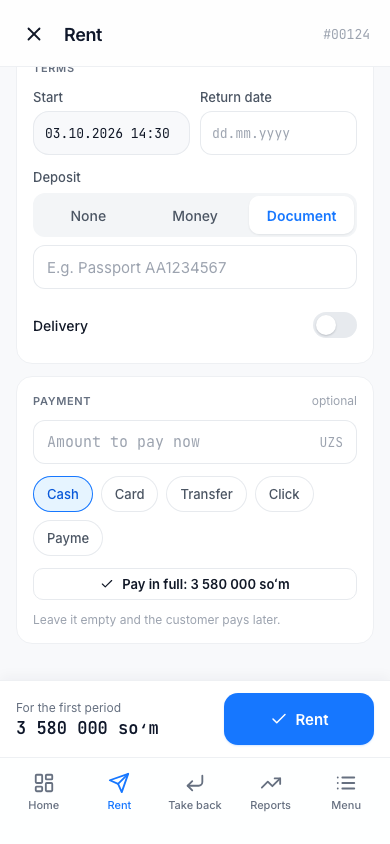390x844 pixels.
Task: Close the Rent form with X icon
Action: (x=34, y=34)
